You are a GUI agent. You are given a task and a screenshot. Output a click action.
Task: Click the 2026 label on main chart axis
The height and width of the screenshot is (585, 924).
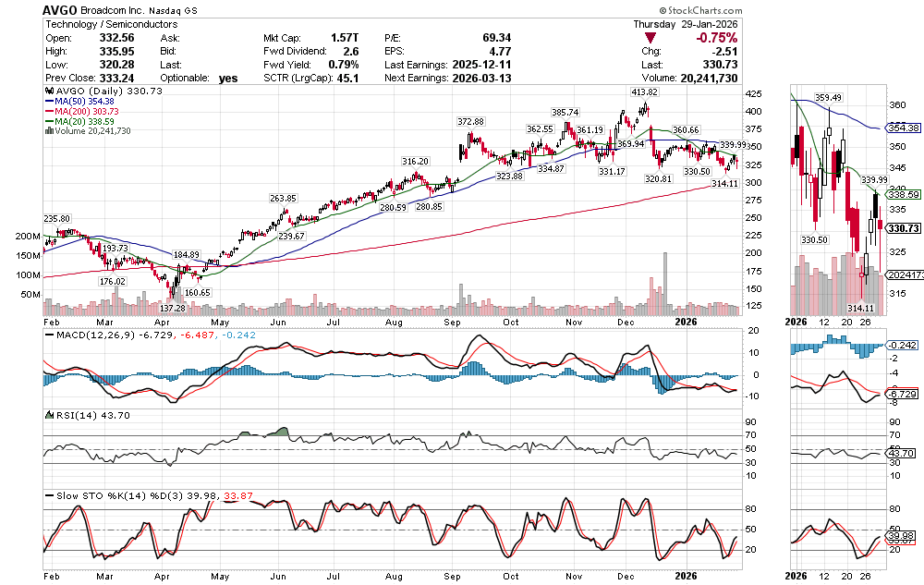coord(685,322)
